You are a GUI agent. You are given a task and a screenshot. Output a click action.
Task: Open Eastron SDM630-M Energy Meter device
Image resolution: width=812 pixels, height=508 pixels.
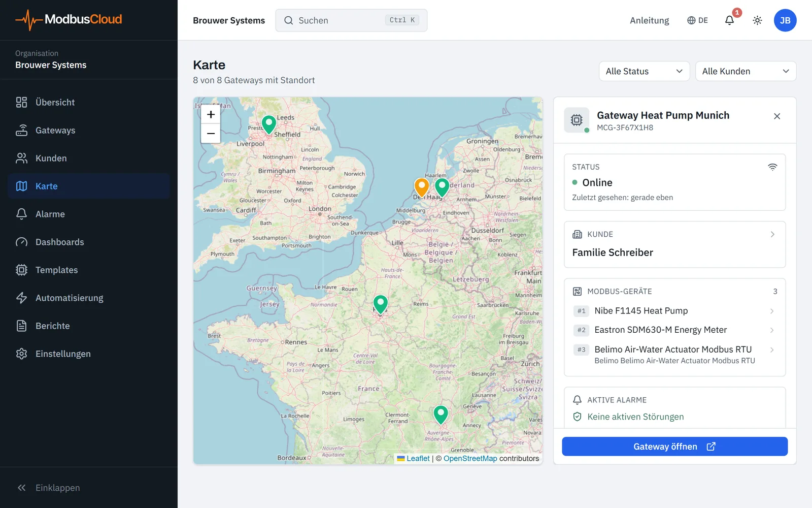[674, 330]
